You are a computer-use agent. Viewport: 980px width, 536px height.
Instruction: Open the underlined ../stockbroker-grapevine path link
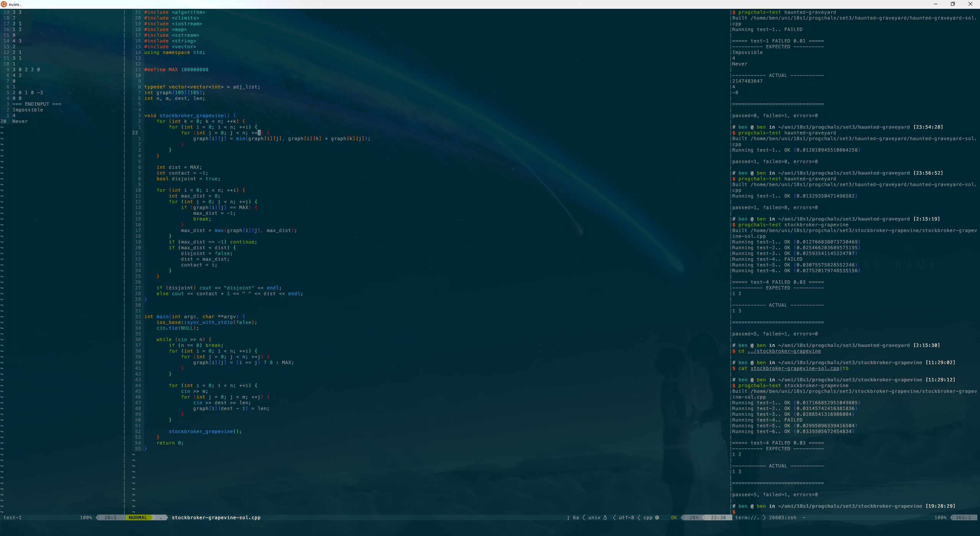coord(785,351)
